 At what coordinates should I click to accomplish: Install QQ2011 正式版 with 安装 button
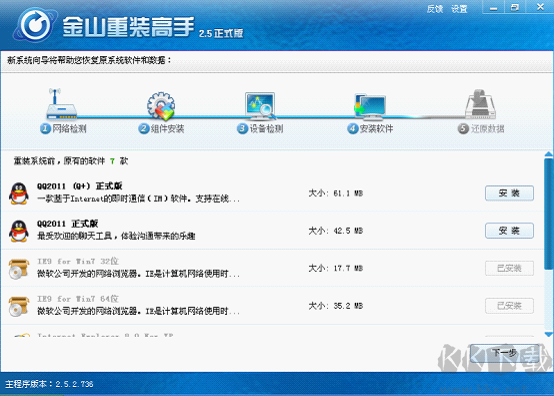tap(509, 231)
